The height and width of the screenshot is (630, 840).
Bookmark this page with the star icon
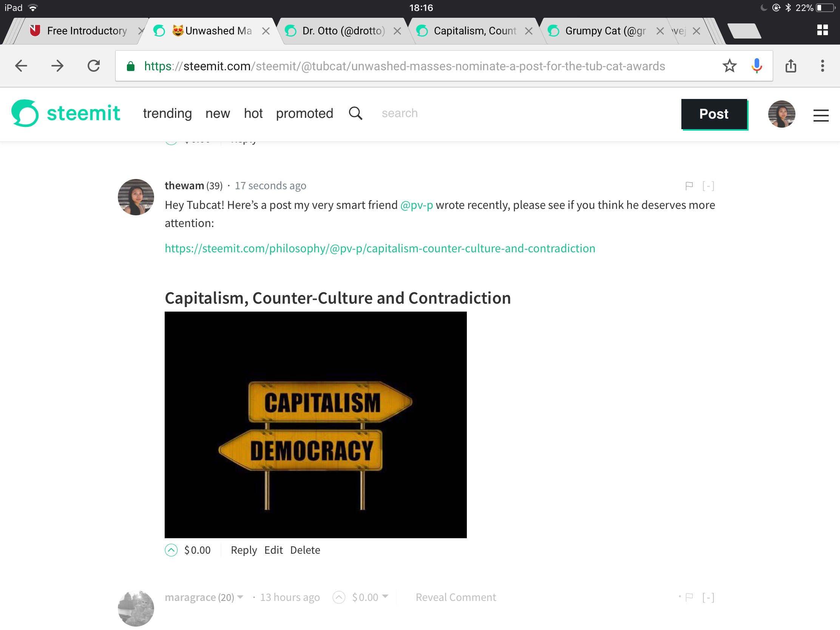729,66
